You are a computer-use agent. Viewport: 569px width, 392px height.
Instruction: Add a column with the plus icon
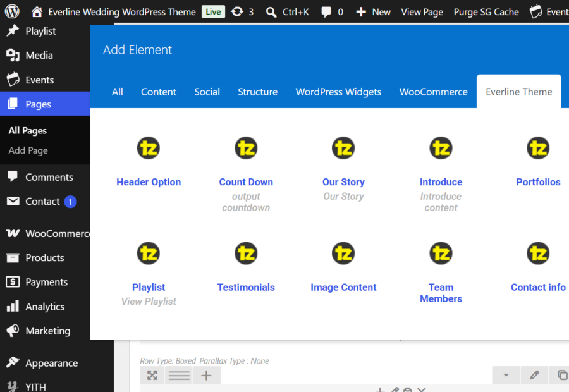[x=206, y=375]
